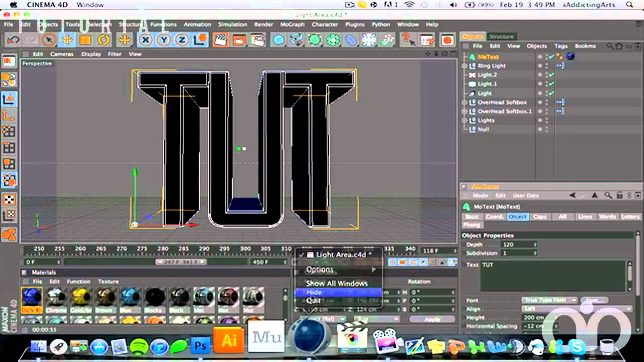644x362 pixels.
Task: Activate the Rotate tool
Action: point(103,40)
